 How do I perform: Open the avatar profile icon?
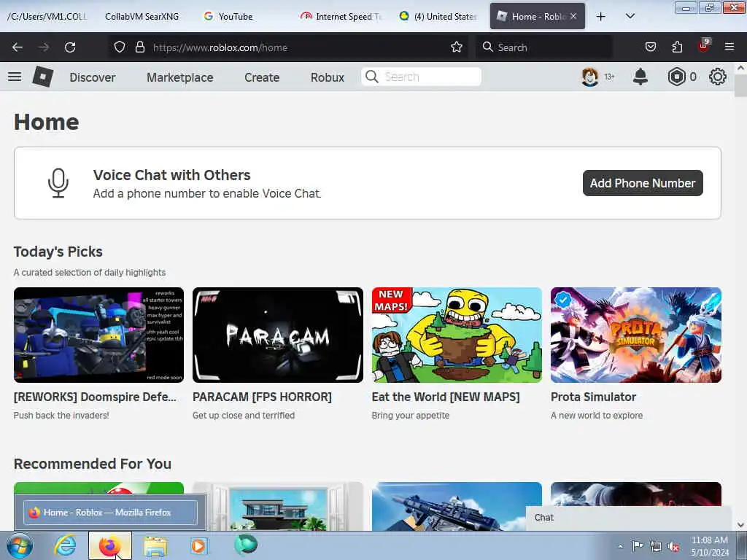click(589, 77)
